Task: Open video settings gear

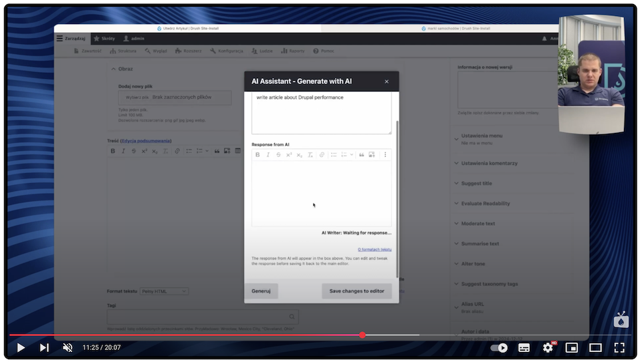Action: pos(548,348)
